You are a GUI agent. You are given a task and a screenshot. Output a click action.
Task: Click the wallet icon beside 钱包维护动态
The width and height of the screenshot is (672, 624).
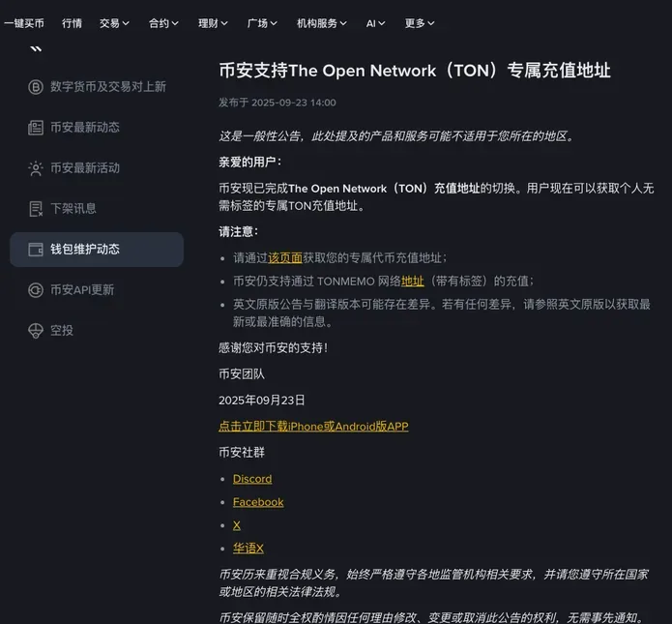(x=36, y=250)
